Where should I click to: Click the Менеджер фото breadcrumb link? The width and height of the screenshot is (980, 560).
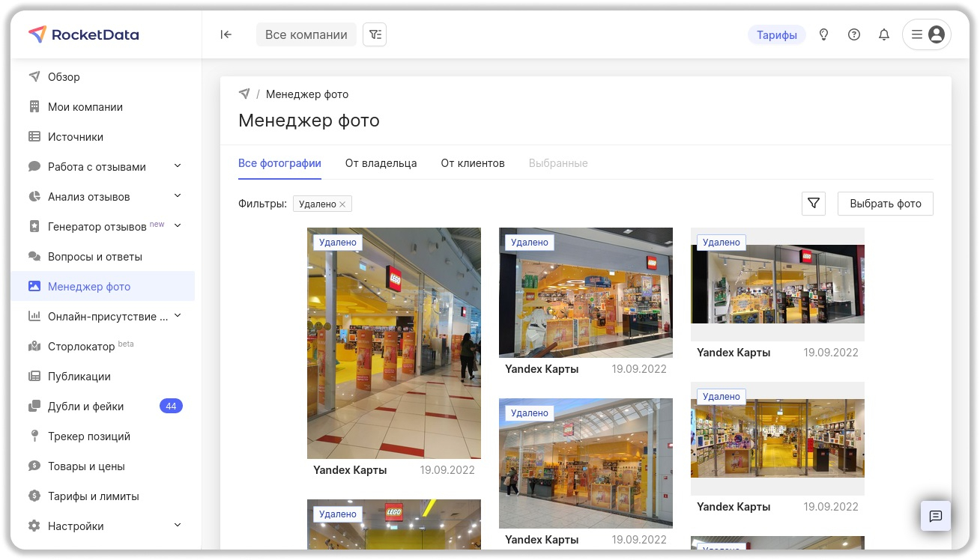[307, 94]
